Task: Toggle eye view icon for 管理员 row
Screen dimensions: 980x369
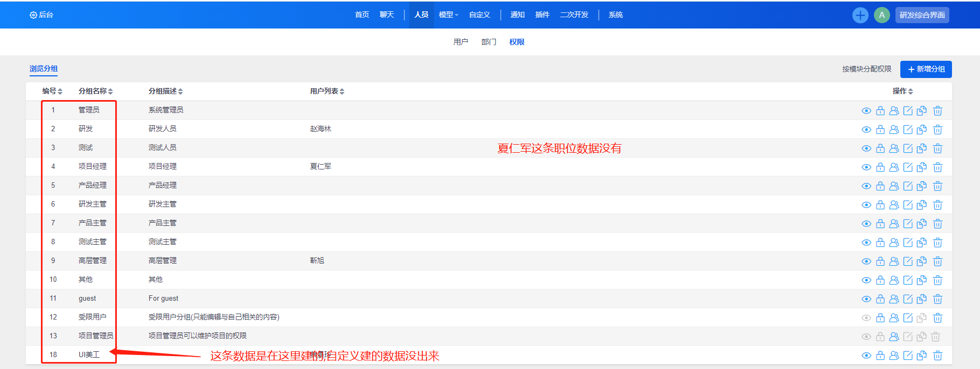Action: pos(866,111)
